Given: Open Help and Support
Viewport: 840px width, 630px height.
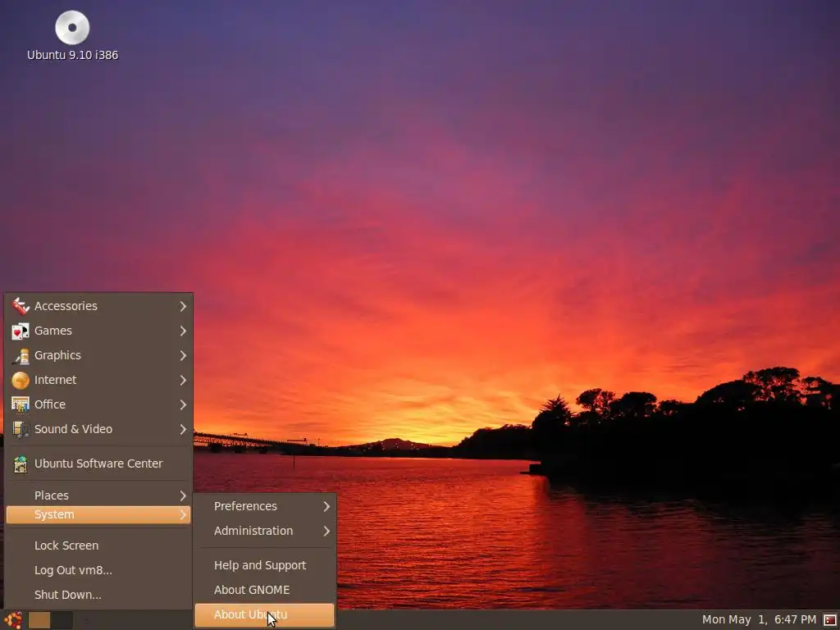Looking at the screenshot, I should click(x=265, y=565).
